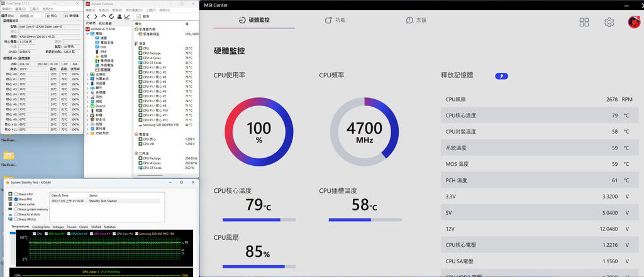Screen dimensions: 644x277
Task: Switch to the Cooling Fans tab
Action: click(x=41, y=227)
